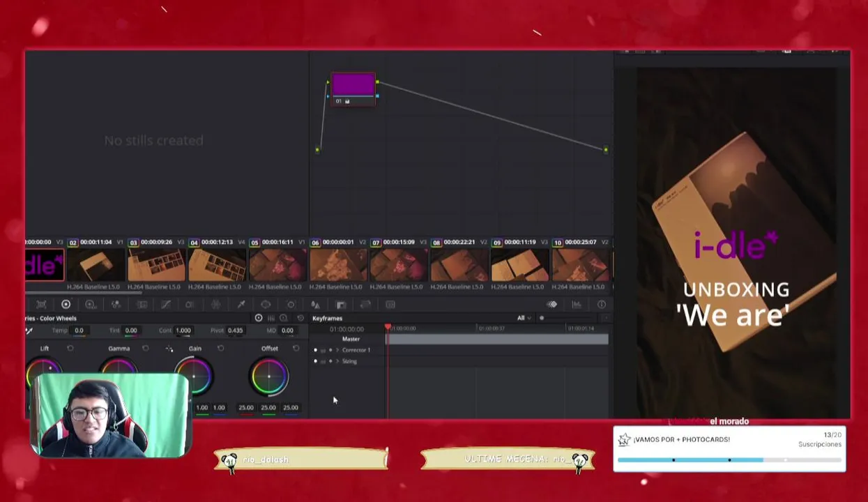Viewport: 868px width, 502px height.
Task: Toggle Corrector 1 lock icon
Action: [x=323, y=350]
